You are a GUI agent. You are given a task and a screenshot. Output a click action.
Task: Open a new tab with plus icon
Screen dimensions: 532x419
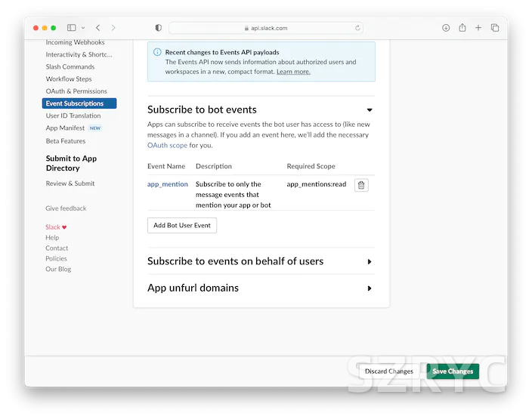tap(478, 28)
